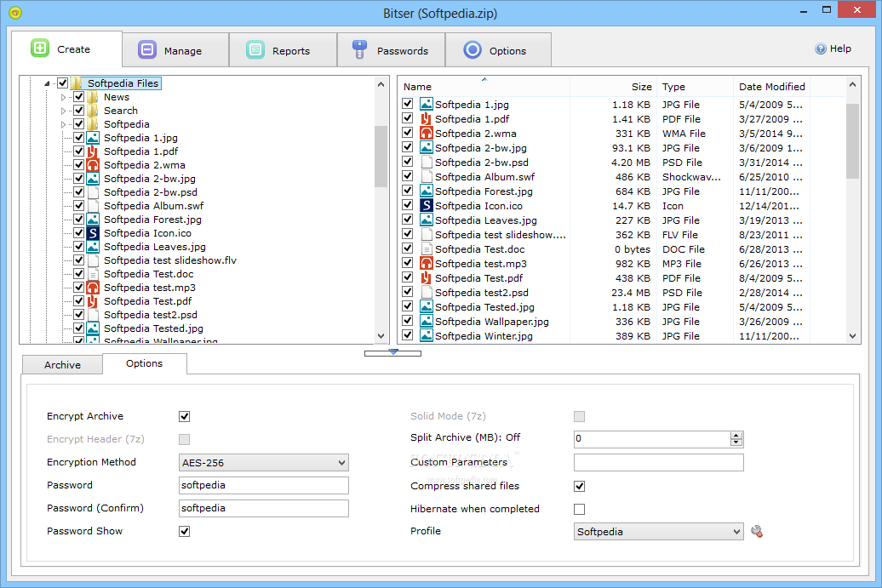
Task: Collapse the Softpedia Files tree node
Action: click(48, 83)
